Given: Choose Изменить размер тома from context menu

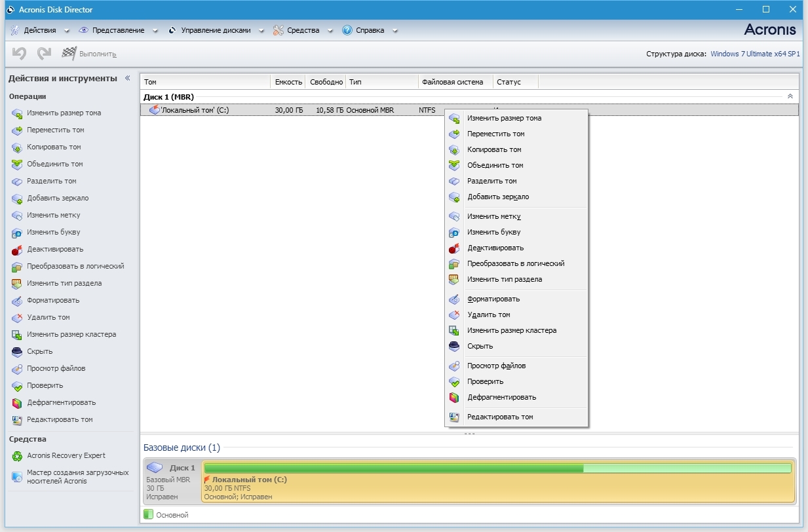Looking at the screenshot, I should (504, 119).
